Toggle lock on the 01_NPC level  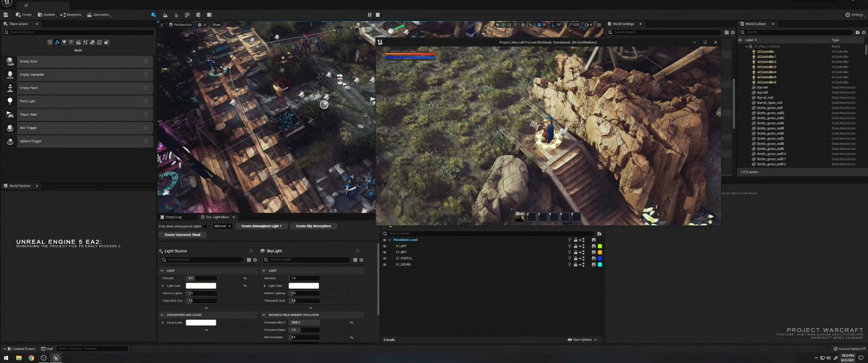point(575,253)
